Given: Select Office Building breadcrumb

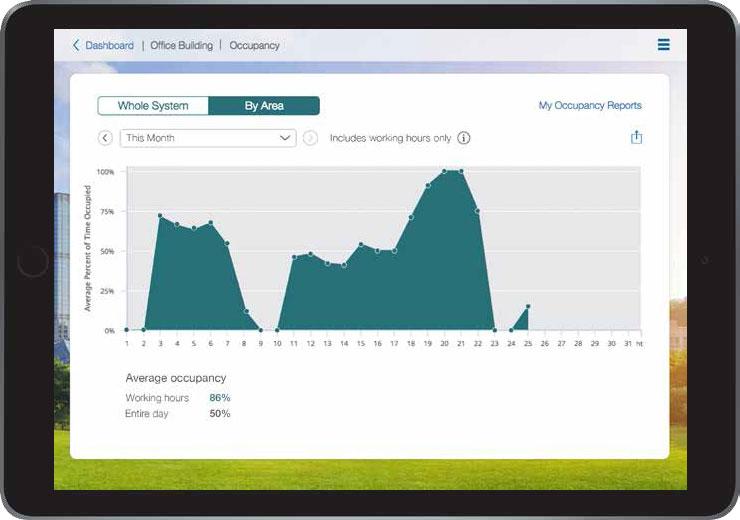Looking at the screenshot, I should (181, 45).
